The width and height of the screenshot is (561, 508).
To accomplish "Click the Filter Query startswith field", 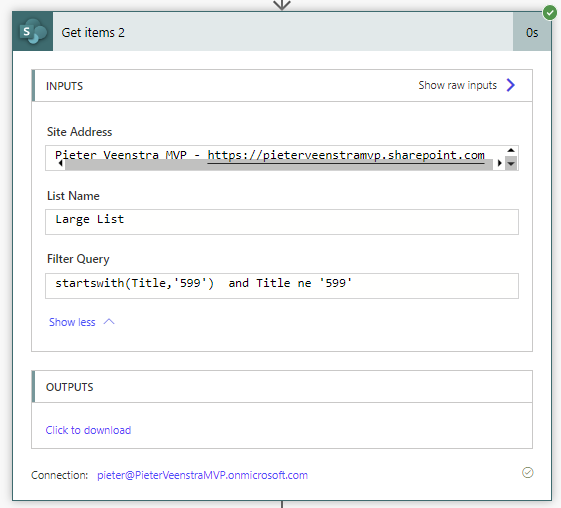I will coord(282,286).
